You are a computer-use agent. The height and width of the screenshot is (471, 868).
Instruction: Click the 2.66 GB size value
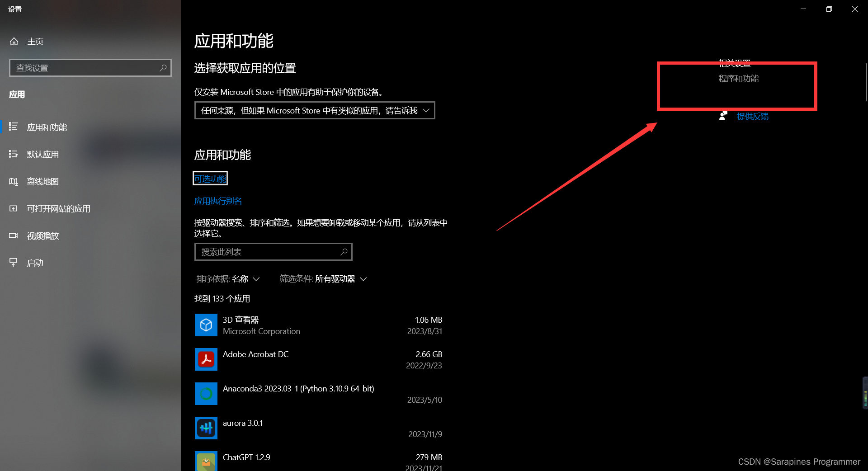click(429, 354)
